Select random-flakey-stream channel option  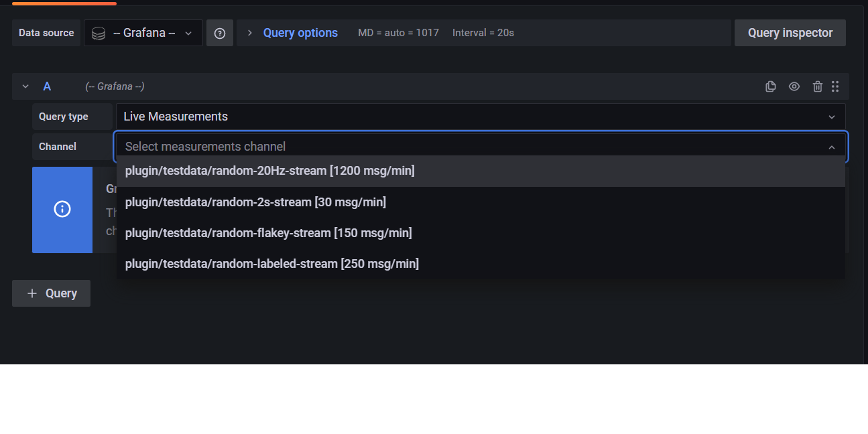(x=481, y=232)
